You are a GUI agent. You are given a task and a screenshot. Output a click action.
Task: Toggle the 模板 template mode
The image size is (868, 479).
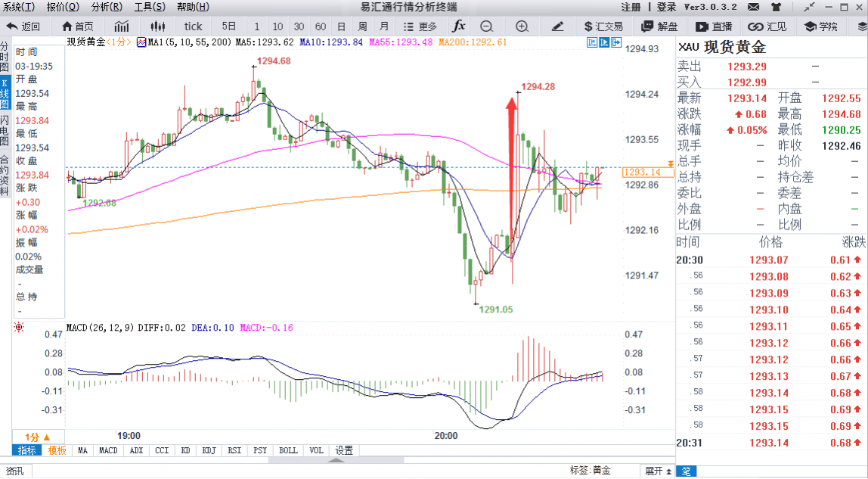(57, 450)
